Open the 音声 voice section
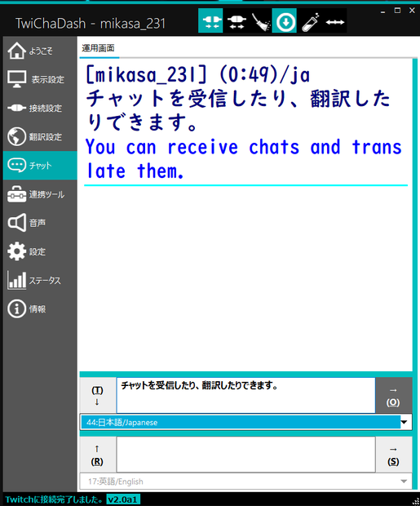This screenshot has height=506, width=420. [x=40, y=223]
